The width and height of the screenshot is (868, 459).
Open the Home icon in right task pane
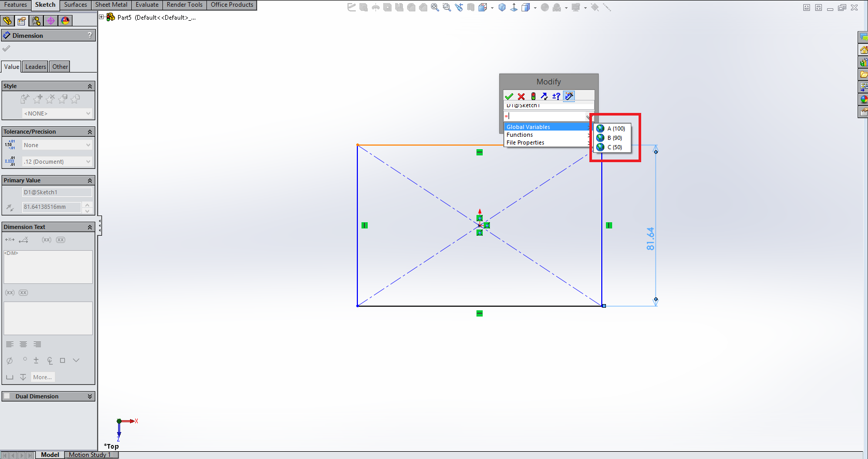point(863,50)
